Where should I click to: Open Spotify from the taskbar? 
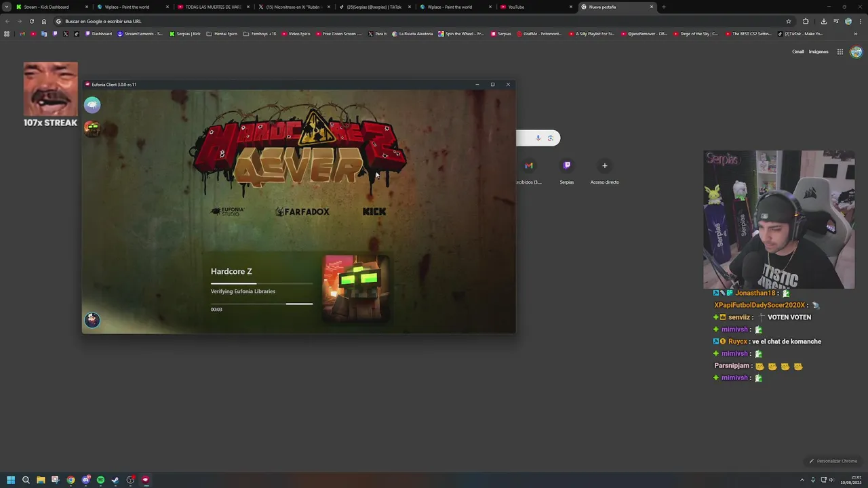click(x=100, y=480)
